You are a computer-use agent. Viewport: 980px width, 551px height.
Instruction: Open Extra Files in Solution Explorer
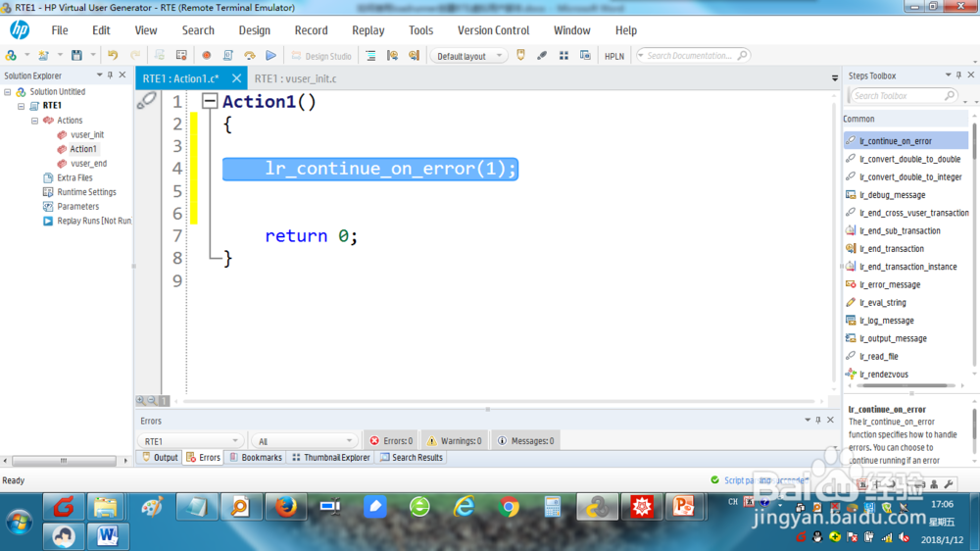coord(74,177)
